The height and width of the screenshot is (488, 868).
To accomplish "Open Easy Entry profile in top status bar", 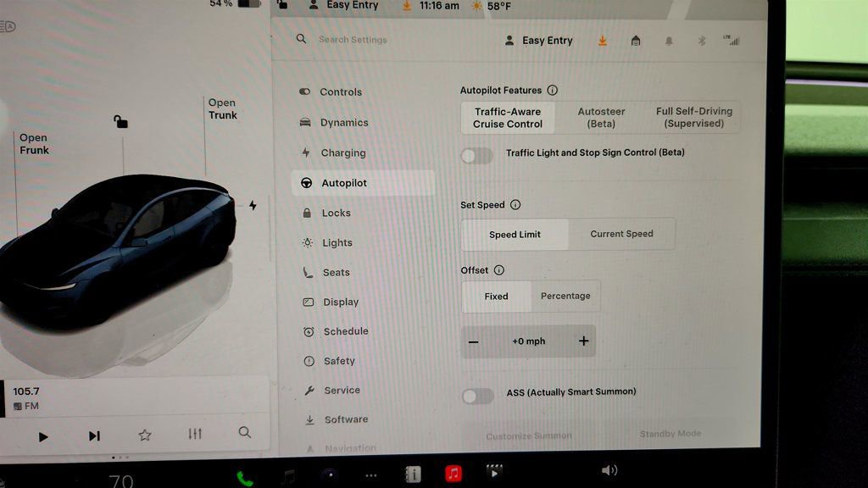I will tap(343, 6).
